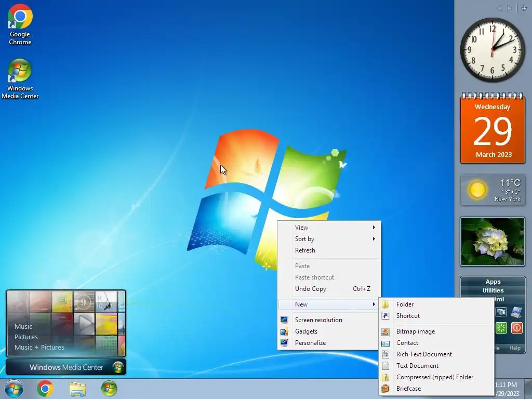Open the Sort by menu entry

(x=329, y=239)
